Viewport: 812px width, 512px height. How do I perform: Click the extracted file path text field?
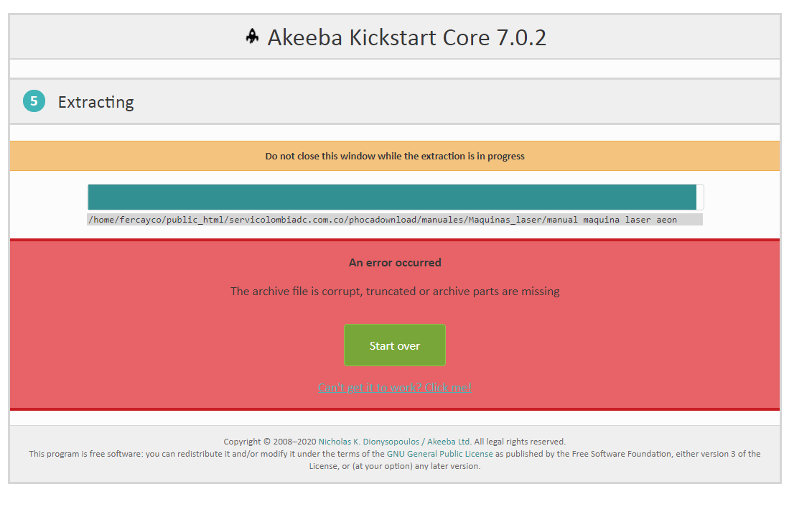click(395, 220)
